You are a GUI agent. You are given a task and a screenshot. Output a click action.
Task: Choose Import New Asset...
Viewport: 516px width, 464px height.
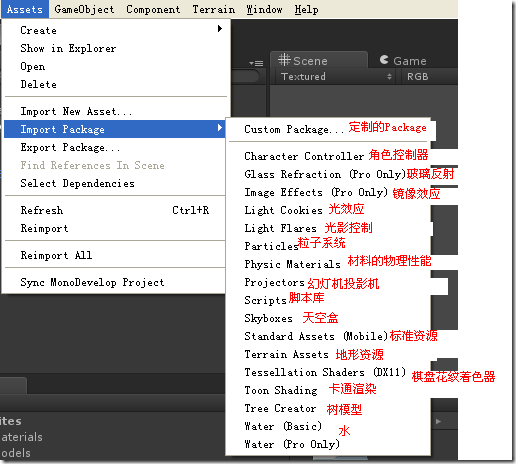pos(115,111)
